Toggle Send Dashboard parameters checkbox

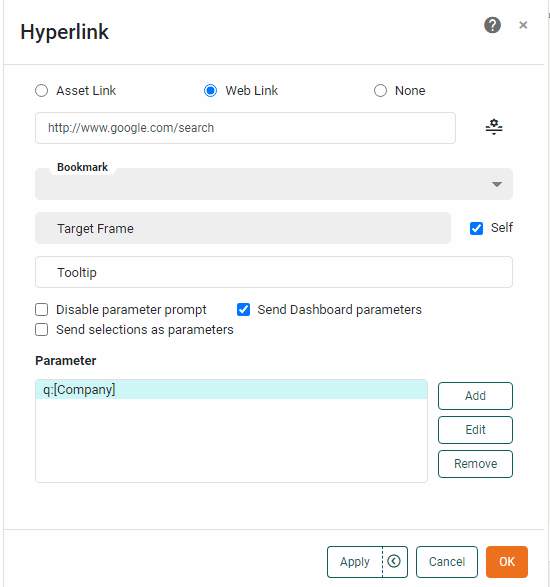tap(243, 310)
